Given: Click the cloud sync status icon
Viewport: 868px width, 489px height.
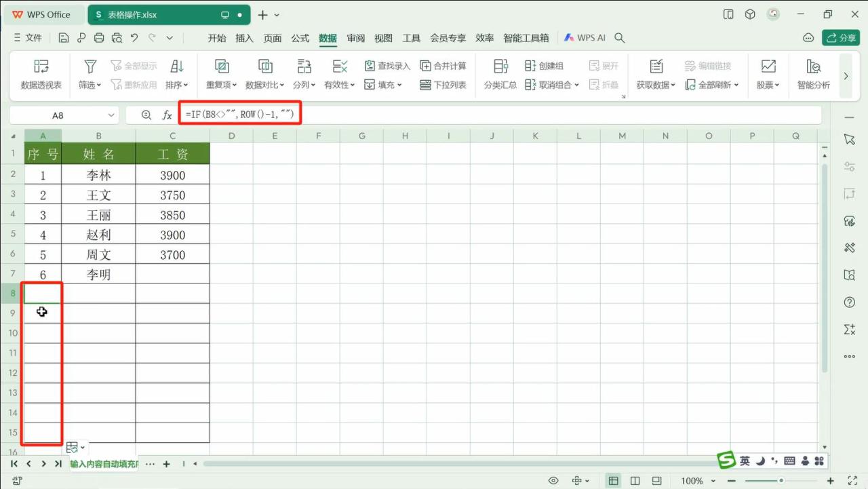Looking at the screenshot, I should [x=808, y=38].
